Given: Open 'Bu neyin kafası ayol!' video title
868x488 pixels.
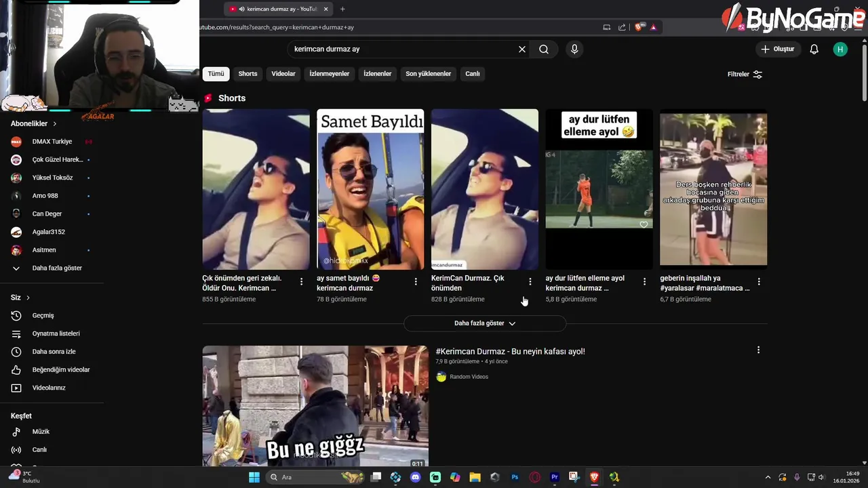Looking at the screenshot, I should (x=510, y=351).
